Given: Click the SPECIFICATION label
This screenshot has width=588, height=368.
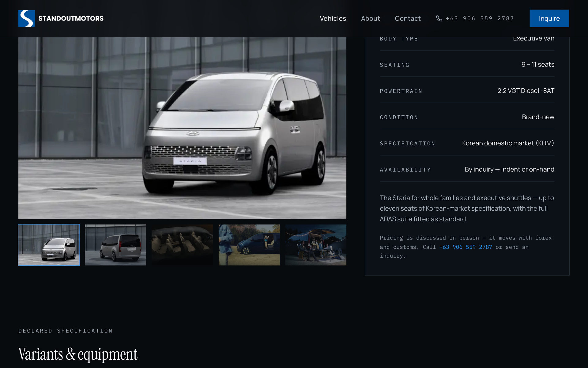Looking at the screenshot, I should [407, 144].
